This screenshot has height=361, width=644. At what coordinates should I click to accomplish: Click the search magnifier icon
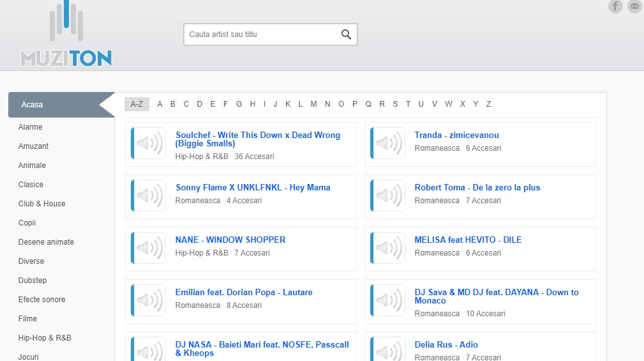pos(346,35)
